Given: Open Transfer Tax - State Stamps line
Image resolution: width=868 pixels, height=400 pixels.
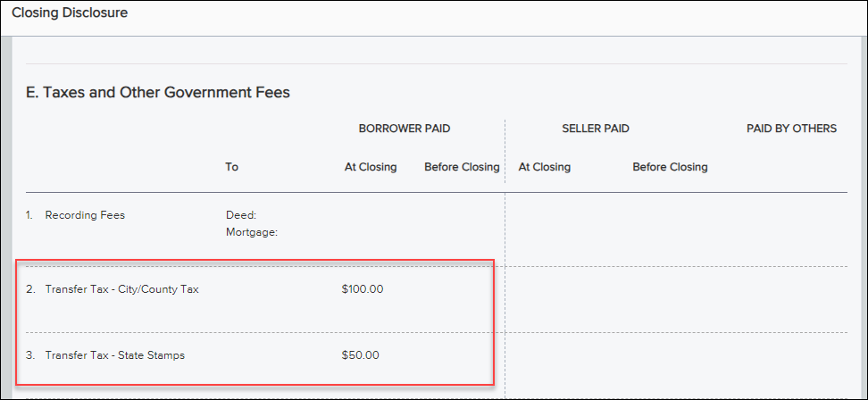Looking at the screenshot, I should 115,355.
